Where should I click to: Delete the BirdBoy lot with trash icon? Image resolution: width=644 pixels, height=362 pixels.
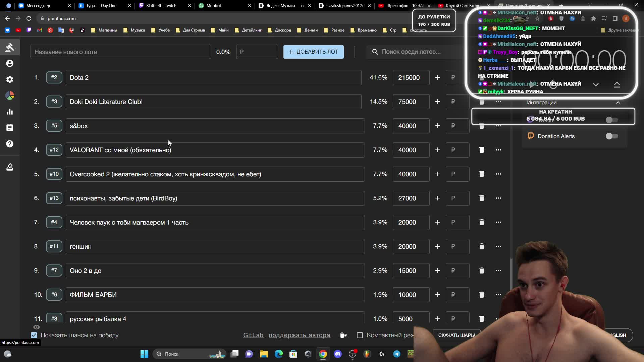481,198
